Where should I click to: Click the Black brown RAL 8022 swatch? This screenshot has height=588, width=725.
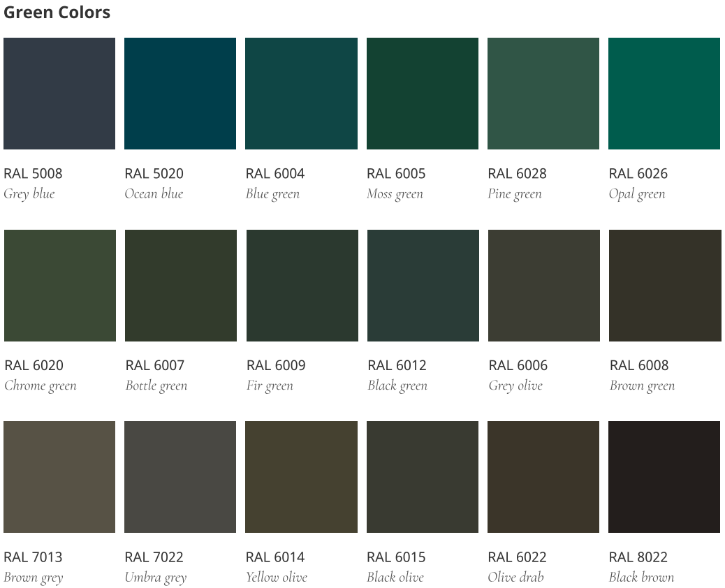click(664, 477)
